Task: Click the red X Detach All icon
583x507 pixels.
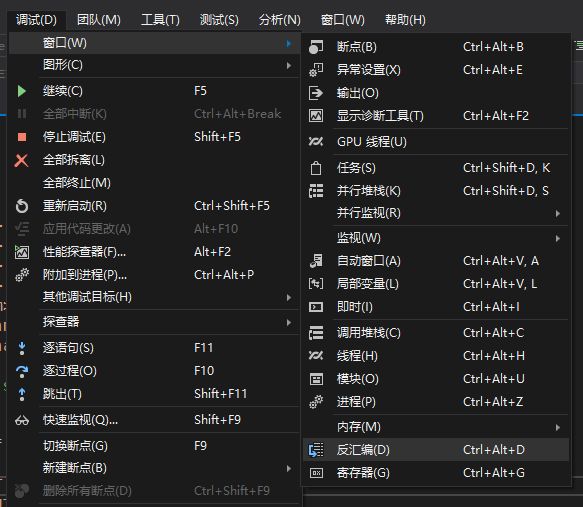Action: [x=22, y=161]
